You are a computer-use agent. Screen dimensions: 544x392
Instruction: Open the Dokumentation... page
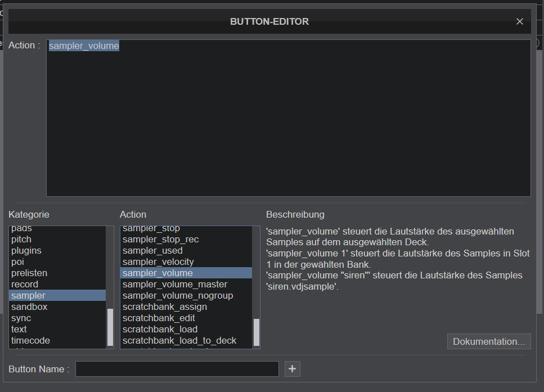489,341
